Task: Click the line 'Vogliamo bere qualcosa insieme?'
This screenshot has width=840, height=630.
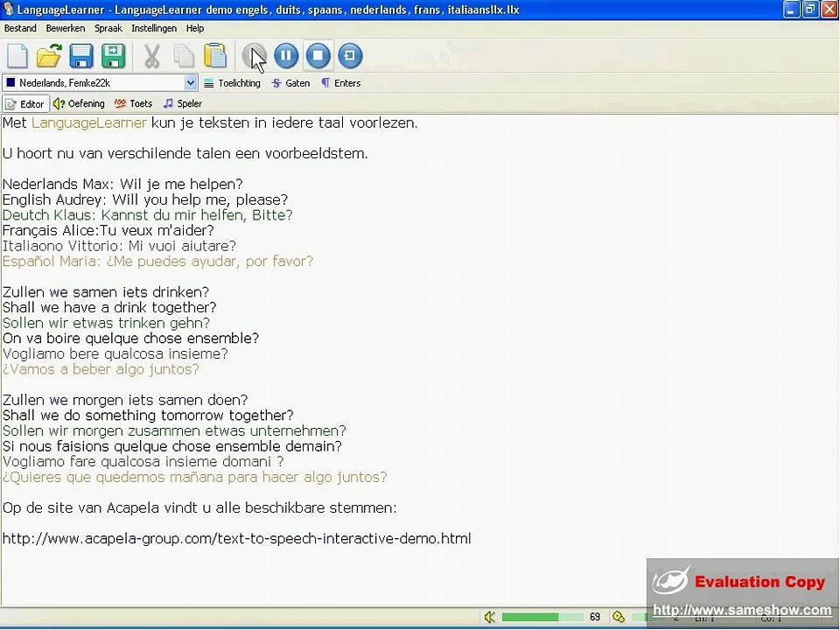Action: [x=115, y=354]
